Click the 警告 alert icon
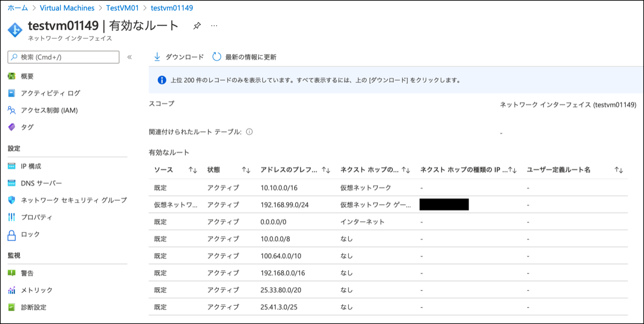Screen dimensions: 644x324 (12, 273)
